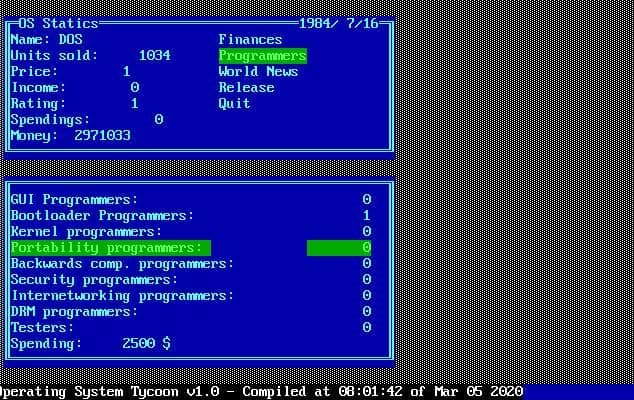
Task: Click the Testers count value
Action: [366, 327]
